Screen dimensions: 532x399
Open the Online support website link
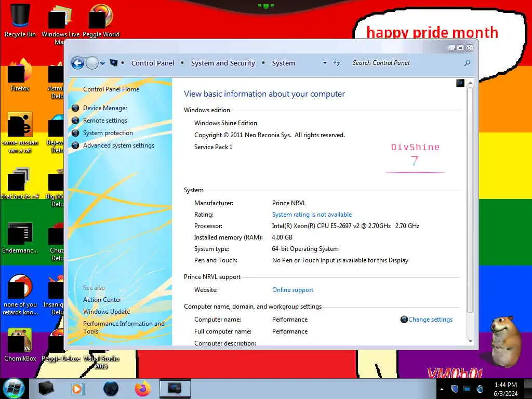pos(292,290)
